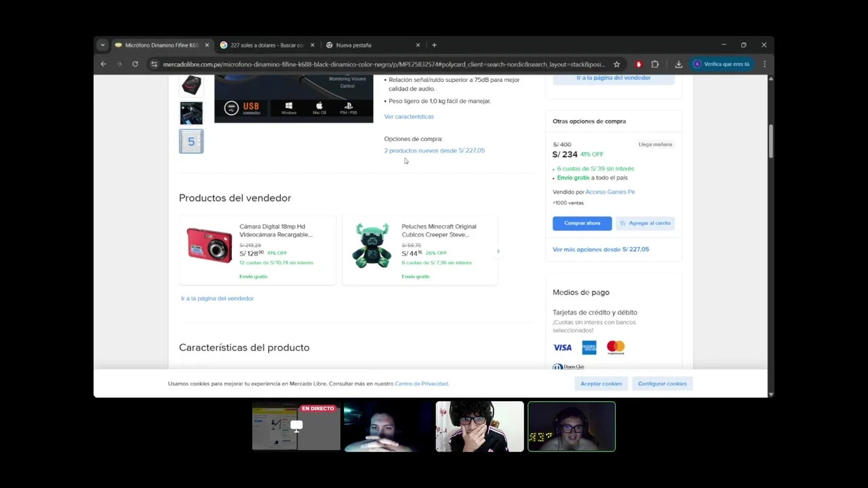Screen dimensions: 868x488
Task: Switch to the 227 soles a dolares tab
Action: pyautogui.click(x=267, y=45)
